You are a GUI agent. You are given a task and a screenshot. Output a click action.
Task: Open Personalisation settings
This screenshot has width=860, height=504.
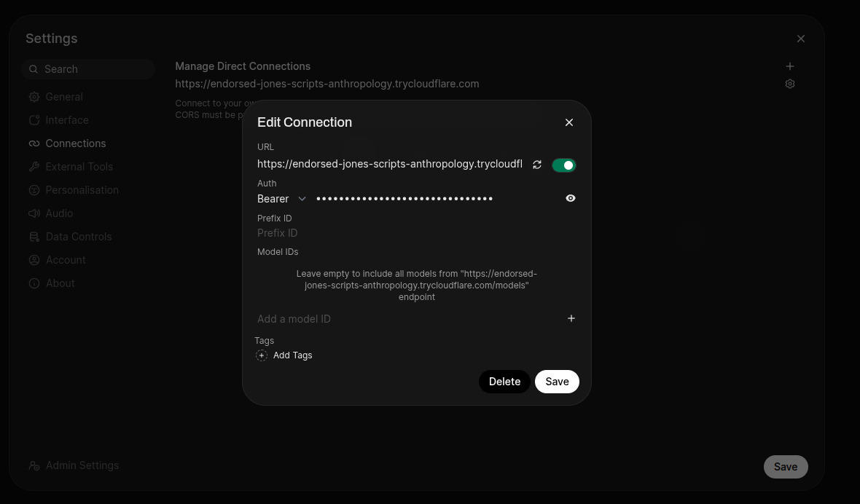click(34, 190)
